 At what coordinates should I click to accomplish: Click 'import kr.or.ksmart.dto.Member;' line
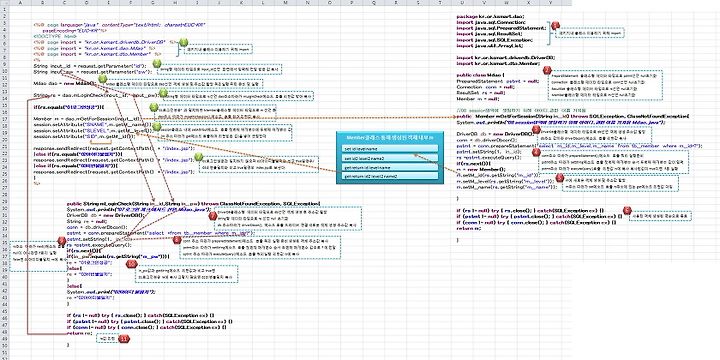(x=499, y=64)
